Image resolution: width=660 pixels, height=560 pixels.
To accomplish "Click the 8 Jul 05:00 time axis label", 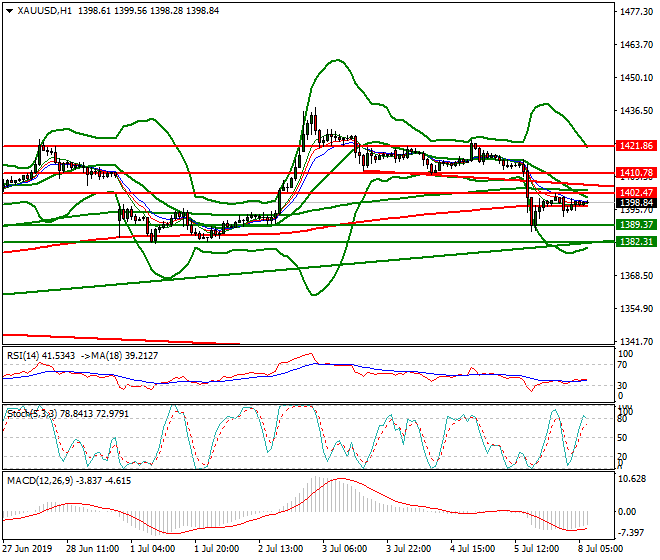I will coord(601,549).
